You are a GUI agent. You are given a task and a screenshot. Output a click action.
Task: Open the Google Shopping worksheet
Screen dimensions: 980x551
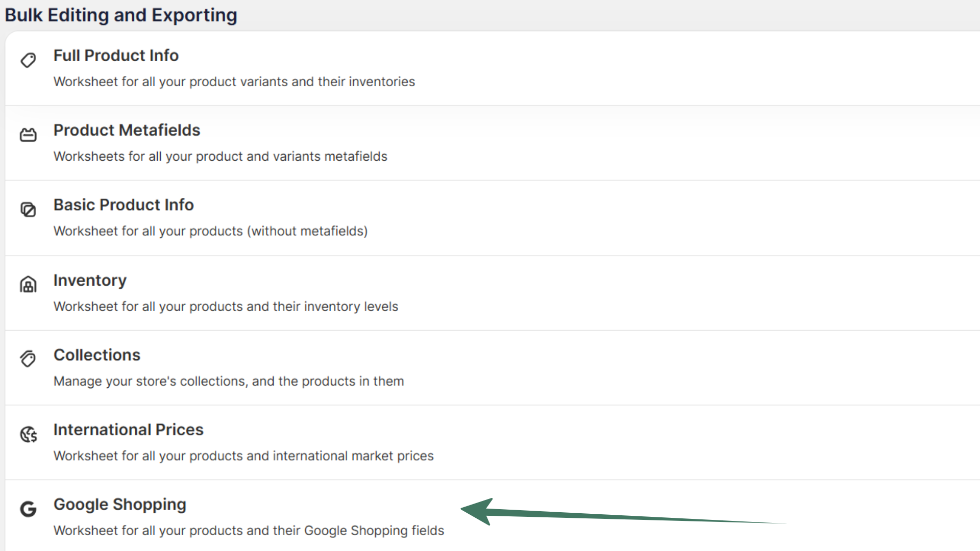point(120,505)
